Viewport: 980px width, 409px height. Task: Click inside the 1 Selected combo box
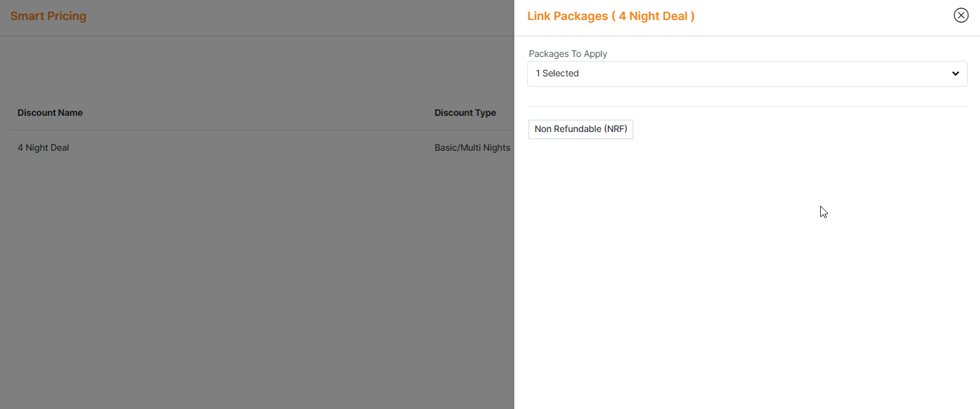(712, 73)
